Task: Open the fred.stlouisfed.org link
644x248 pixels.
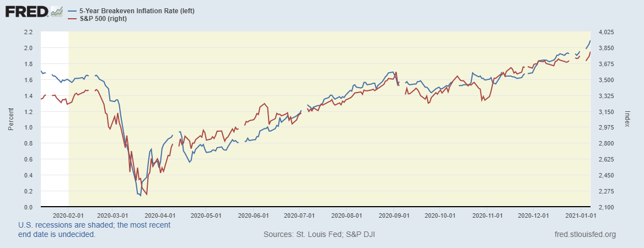Action: click(584, 235)
